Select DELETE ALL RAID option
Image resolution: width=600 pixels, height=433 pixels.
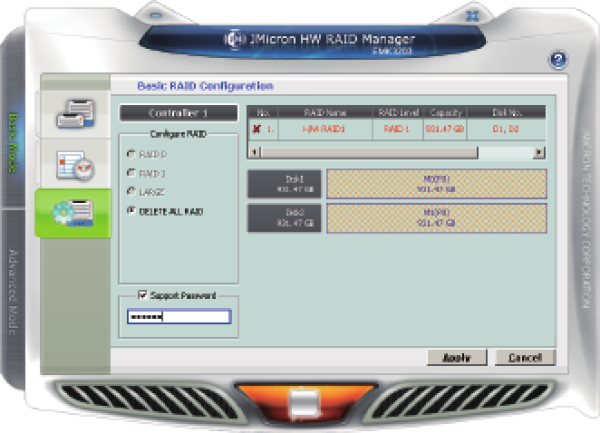[x=129, y=211]
